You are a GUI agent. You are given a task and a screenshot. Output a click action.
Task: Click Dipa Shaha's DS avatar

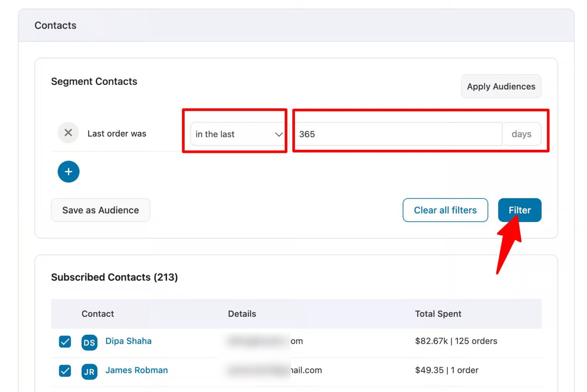click(x=89, y=343)
